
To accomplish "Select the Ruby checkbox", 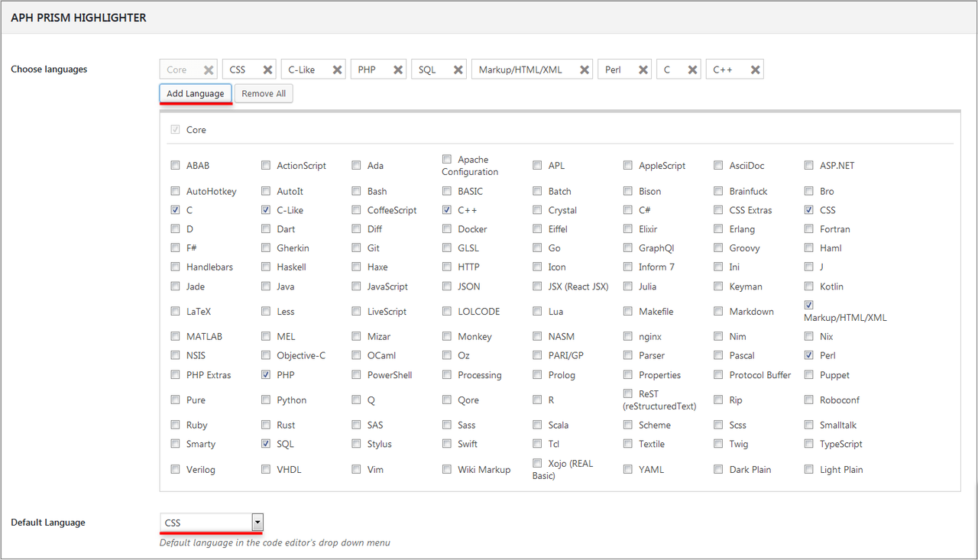I will (176, 425).
